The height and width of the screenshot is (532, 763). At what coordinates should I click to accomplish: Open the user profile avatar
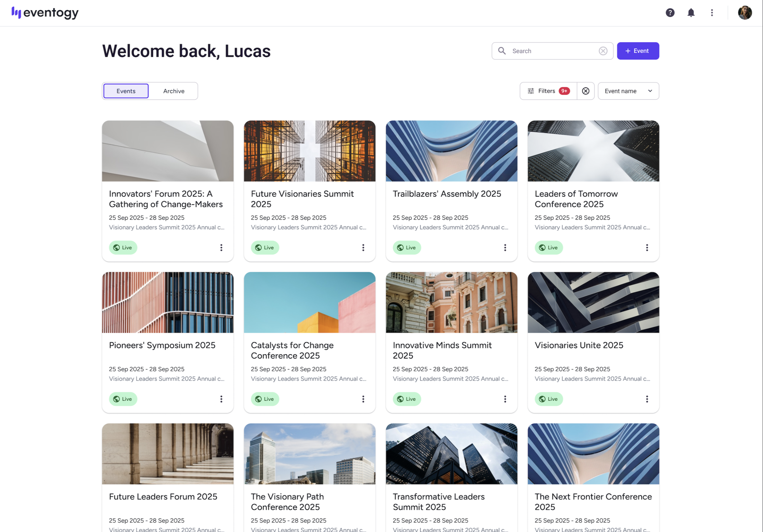click(745, 13)
